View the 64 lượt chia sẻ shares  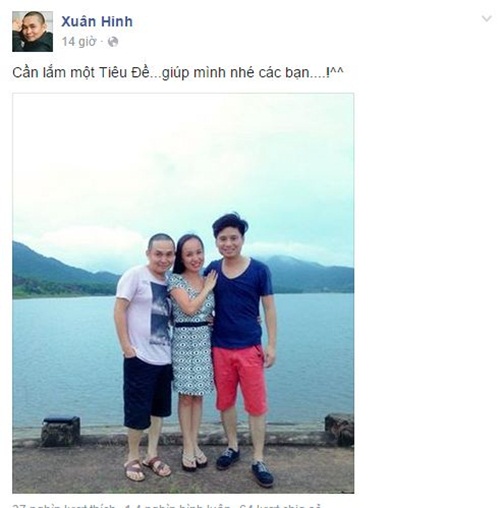click(280, 506)
